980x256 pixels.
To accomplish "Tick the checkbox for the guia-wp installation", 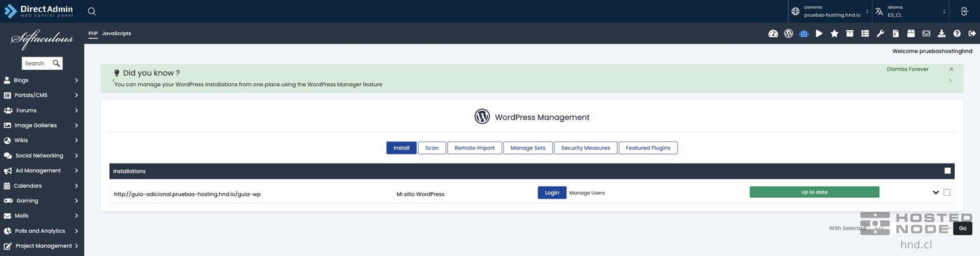I will pyautogui.click(x=947, y=192).
